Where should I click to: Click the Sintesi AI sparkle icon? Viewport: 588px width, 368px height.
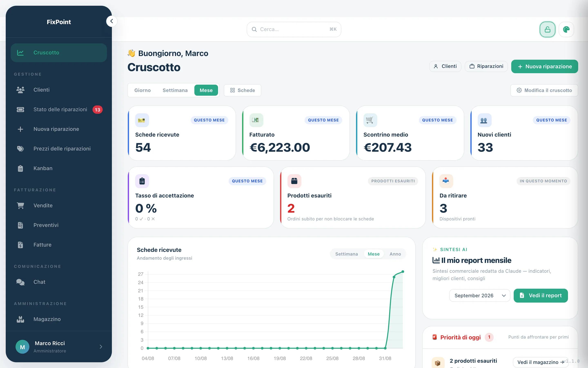click(x=435, y=249)
